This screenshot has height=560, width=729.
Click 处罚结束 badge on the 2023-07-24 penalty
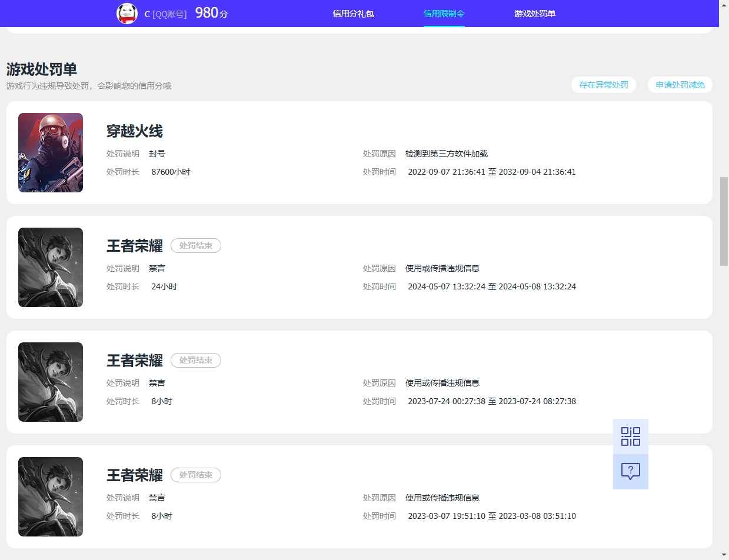tap(196, 360)
